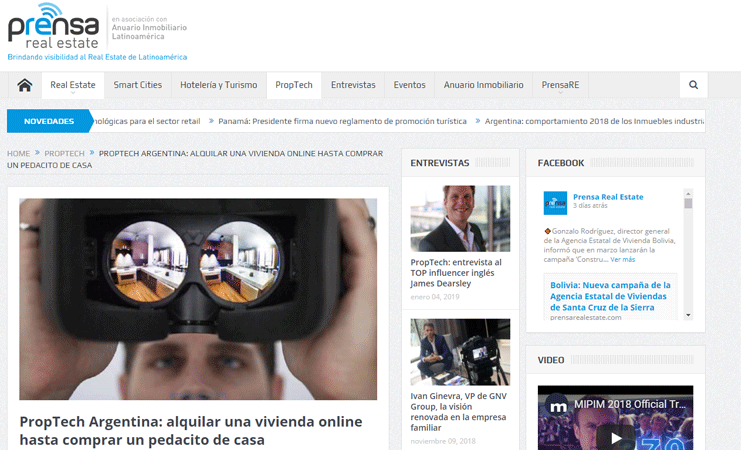This screenshot has height=450, width=750.
Task: Go to Hotelería y Turismo section
Action: (x=219, y=86)
